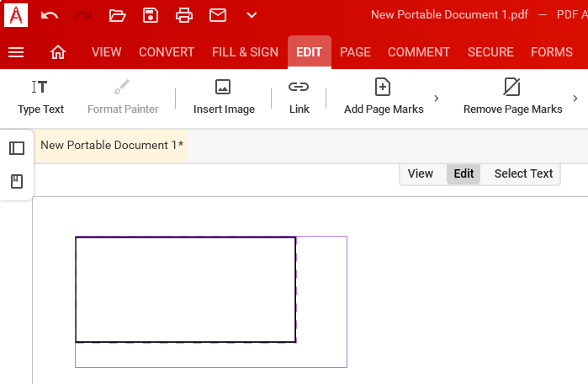Expand Remove Page Marks chevron
This screenshot has height=384, width=588.
pyautogui.click(x=575, y=99)
